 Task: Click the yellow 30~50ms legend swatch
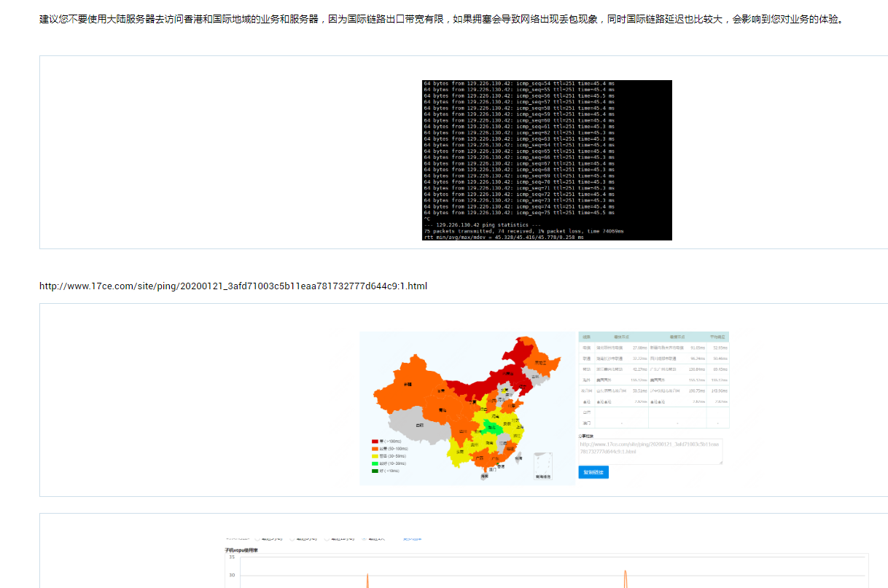click(x=375, y=456)
